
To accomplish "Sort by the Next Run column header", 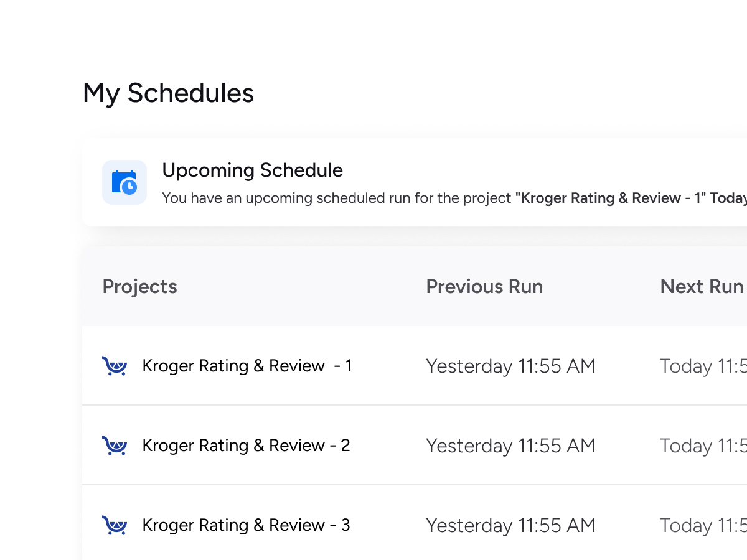I will pos(702,287).
